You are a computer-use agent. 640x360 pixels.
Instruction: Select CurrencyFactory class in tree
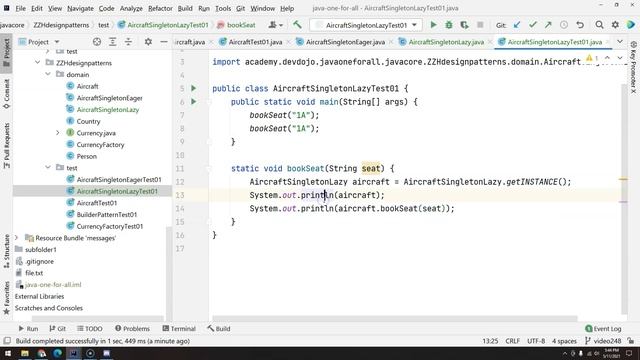pos(100,144)
